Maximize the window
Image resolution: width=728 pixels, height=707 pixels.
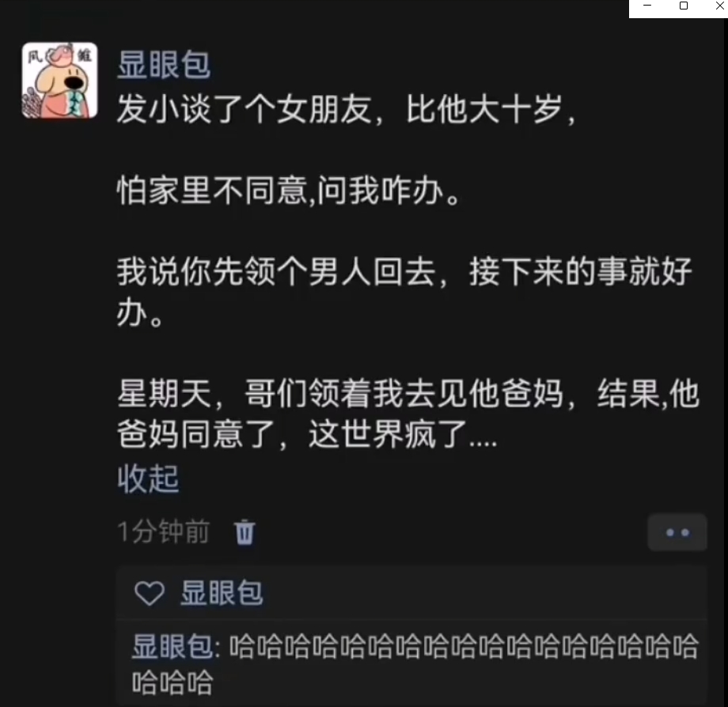(x=684, y=6)
